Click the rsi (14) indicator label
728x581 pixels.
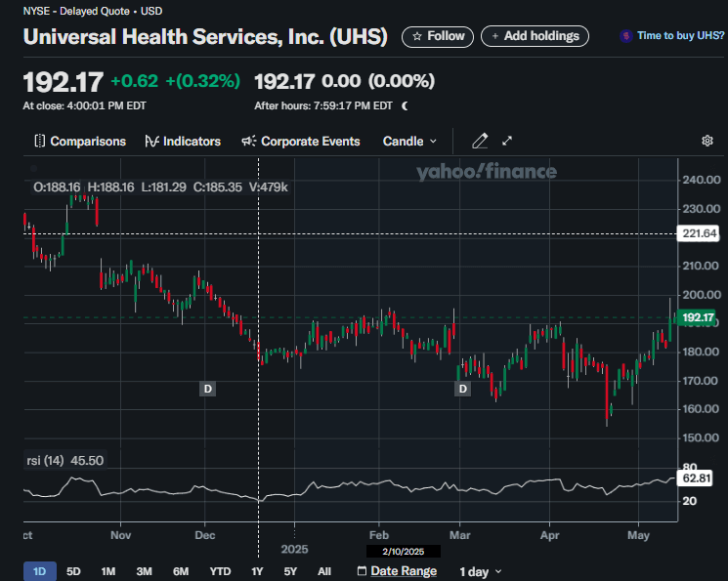pyautogui.click(x=46, y=460)
